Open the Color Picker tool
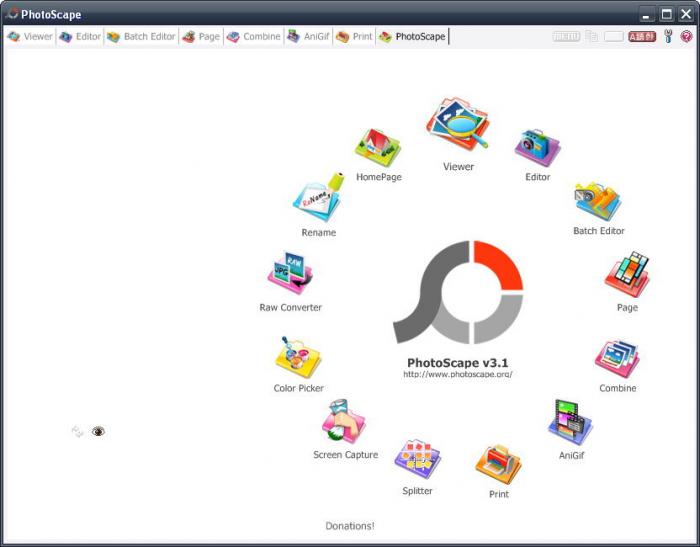700x547 pixels. (298, 358)
